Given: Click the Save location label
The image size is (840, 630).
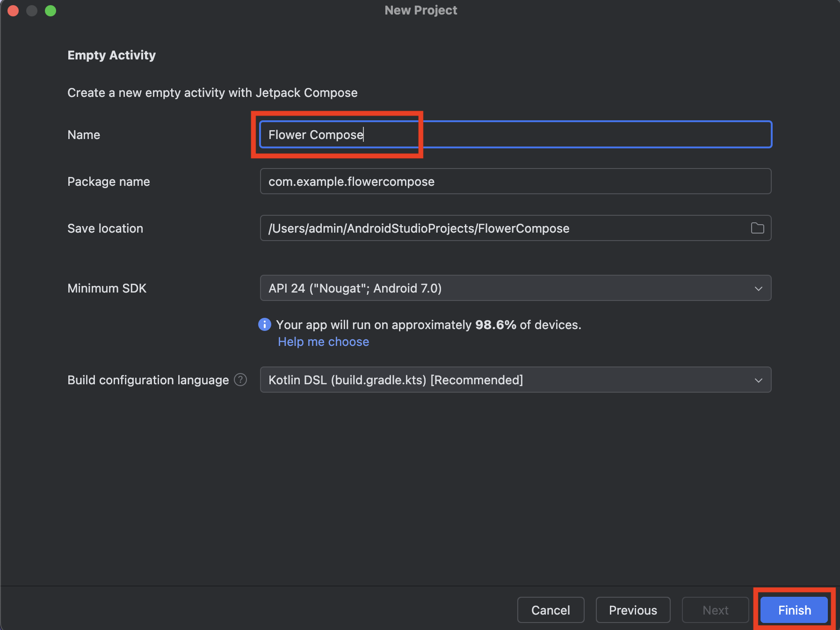Looking at the screenshot, I should pyautogui.click(x=105, y=228).
